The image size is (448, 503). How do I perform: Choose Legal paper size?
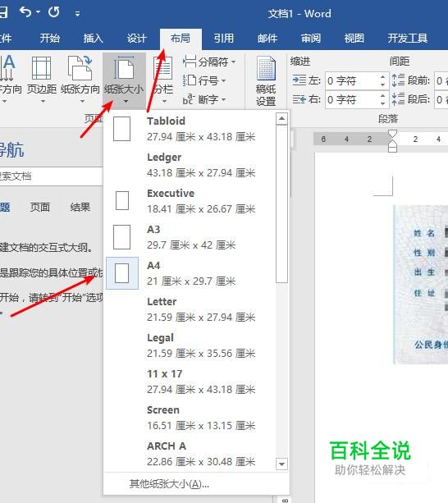tap(190, 345)
